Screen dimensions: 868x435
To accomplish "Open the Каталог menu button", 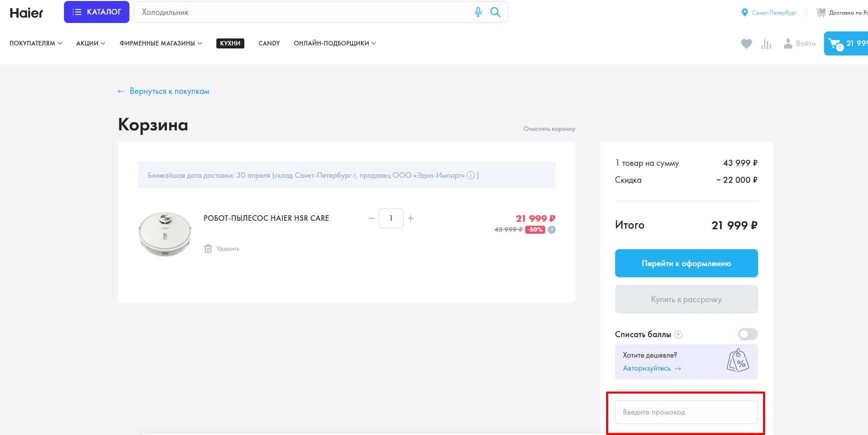I will (x=96, y=12).
